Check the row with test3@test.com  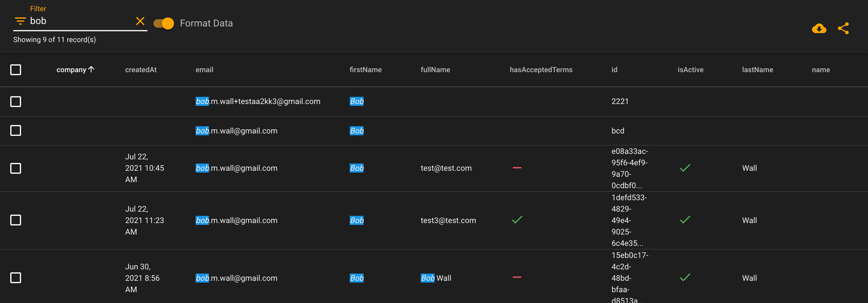pos(16,220)
